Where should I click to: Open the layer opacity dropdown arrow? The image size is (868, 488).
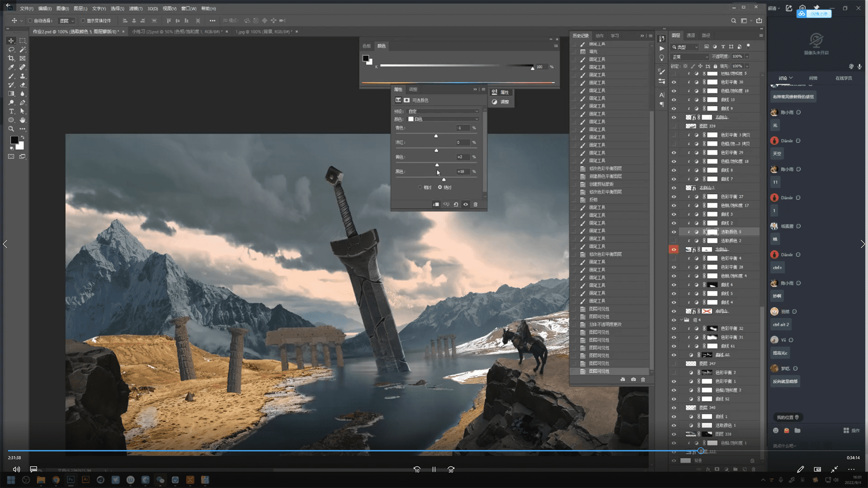(x=747, y=56)
